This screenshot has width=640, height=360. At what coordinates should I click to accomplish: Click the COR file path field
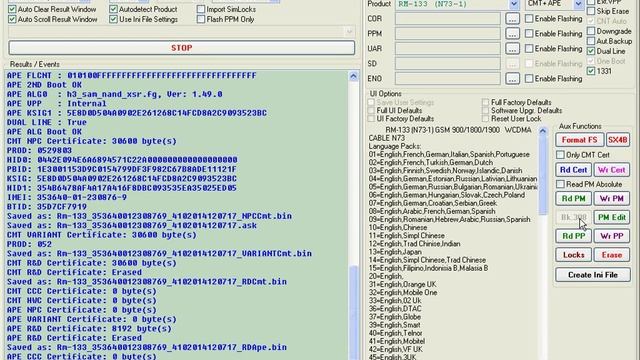(447, 19)
